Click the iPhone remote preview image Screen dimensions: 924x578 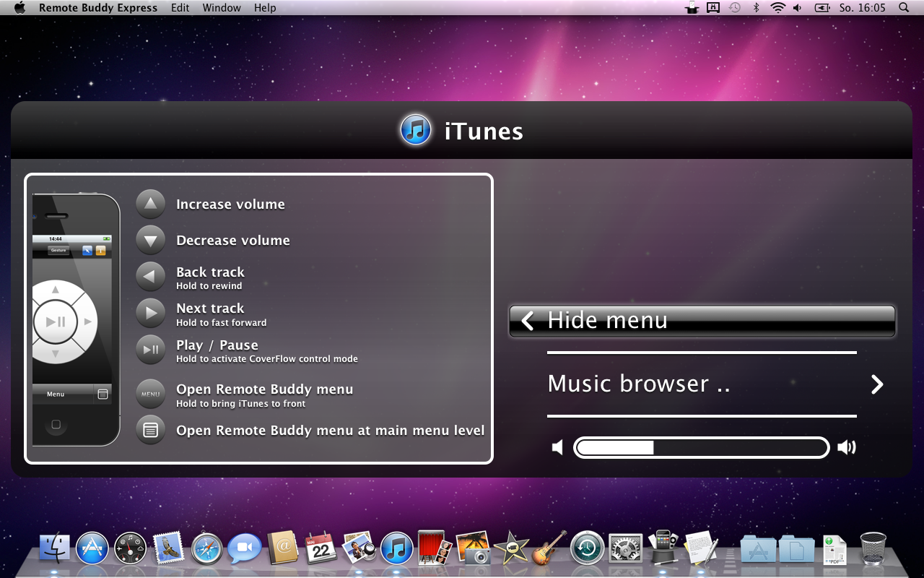pyautogui.click(x=77, y=319)
